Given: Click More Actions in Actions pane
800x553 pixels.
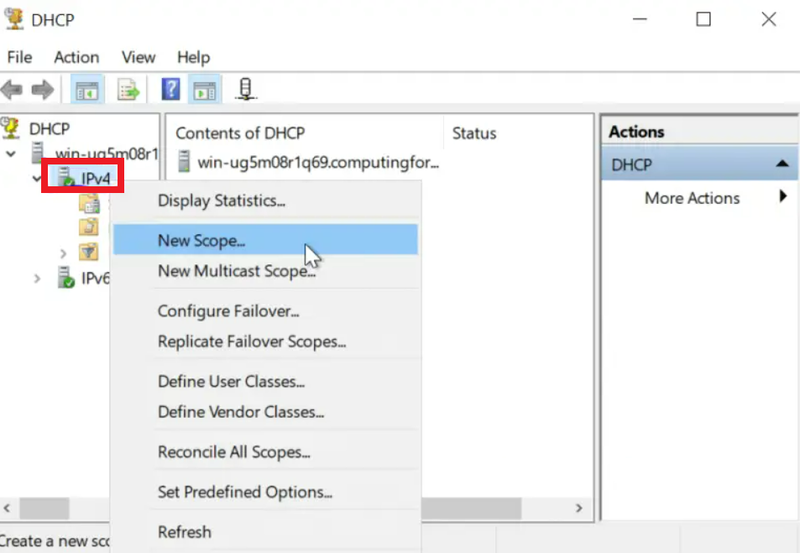Looking at the screenshot, I should point(692,197).
